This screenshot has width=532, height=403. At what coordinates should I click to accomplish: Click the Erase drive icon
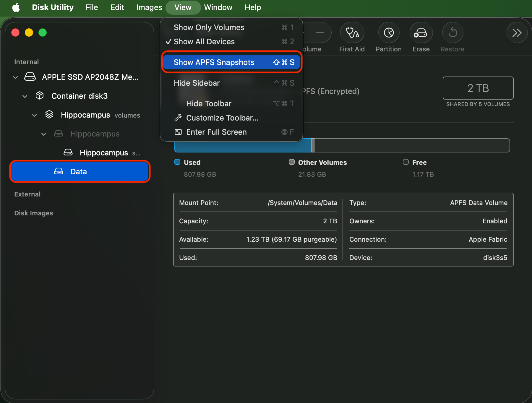[x=421, y=33]
